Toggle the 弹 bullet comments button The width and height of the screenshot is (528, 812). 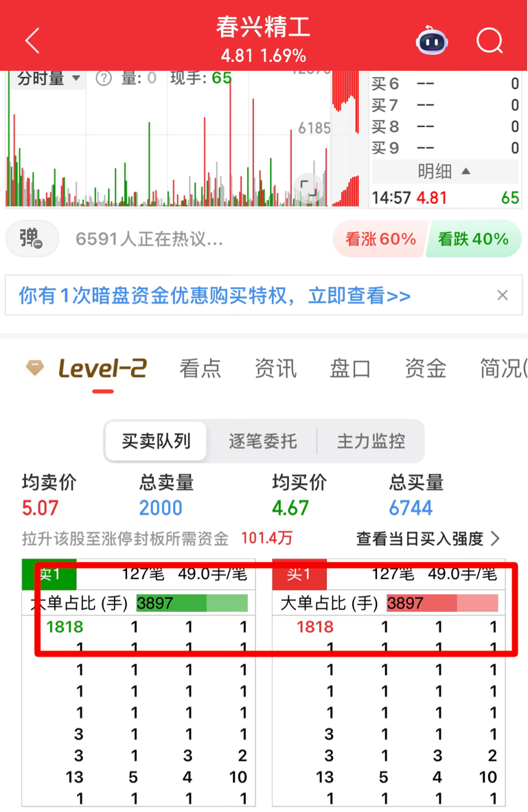pos(32,239)
